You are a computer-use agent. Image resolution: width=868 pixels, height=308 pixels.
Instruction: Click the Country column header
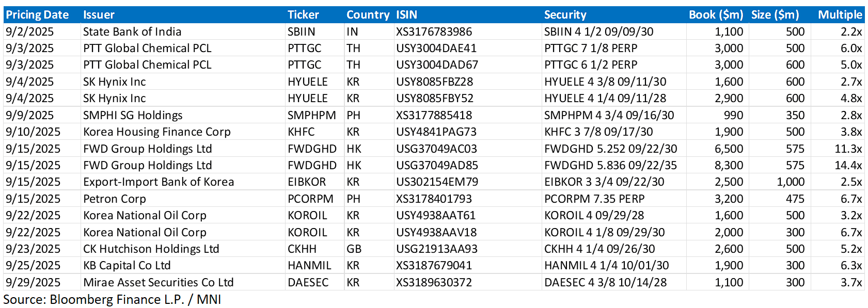tap(368, 15)
